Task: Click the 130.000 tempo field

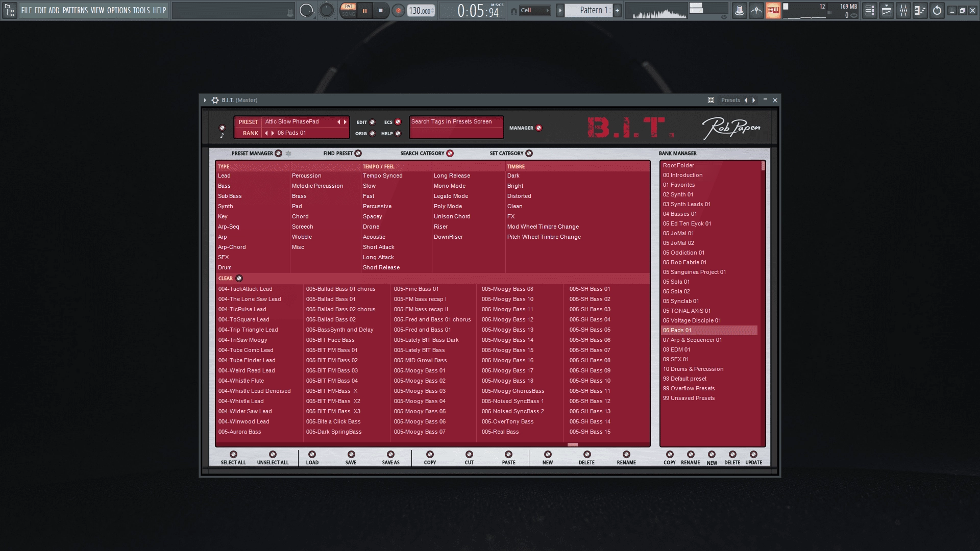Action: click(421, 11)
